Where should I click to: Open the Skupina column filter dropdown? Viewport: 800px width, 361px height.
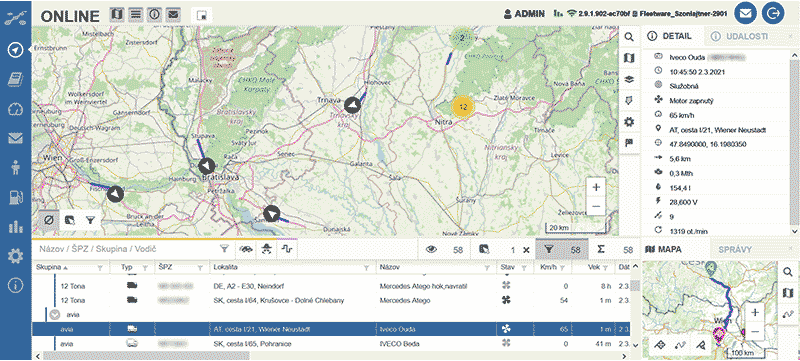click(100, 267)
